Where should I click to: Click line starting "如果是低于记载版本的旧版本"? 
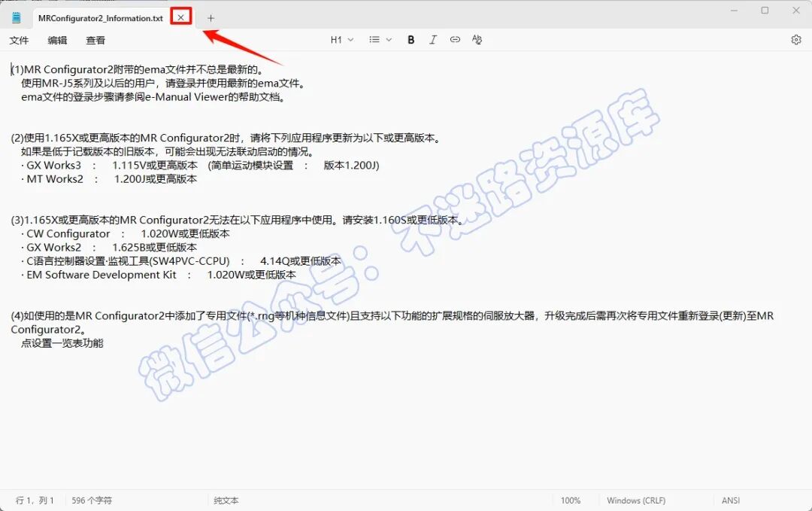click(168, 151)
